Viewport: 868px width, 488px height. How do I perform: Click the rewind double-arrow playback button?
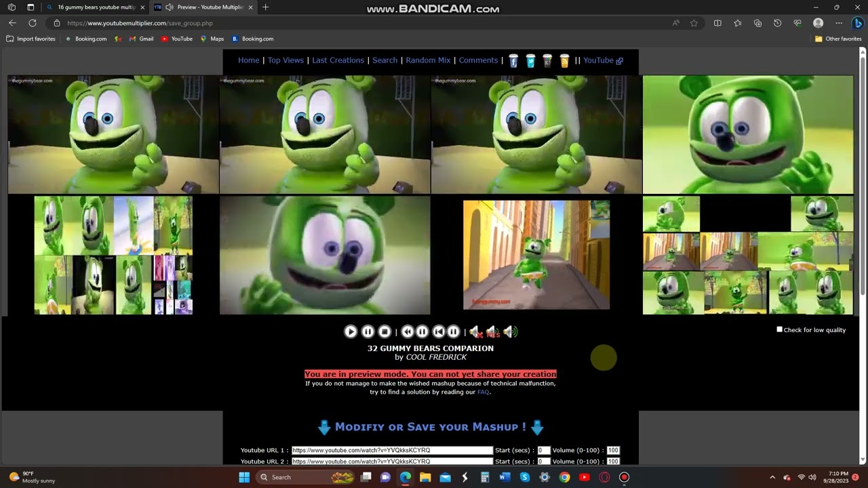408,331
